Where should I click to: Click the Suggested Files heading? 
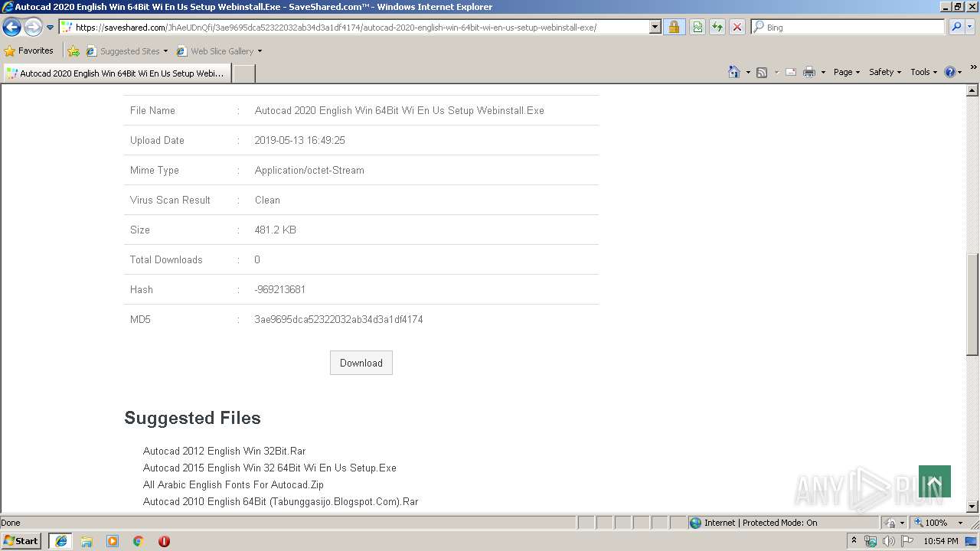point(193,418)
